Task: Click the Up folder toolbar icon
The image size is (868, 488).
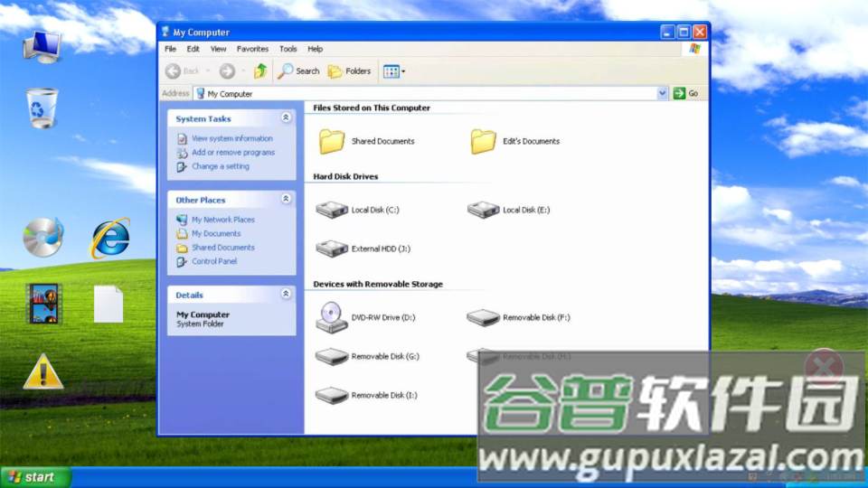Action: (260, 70)
